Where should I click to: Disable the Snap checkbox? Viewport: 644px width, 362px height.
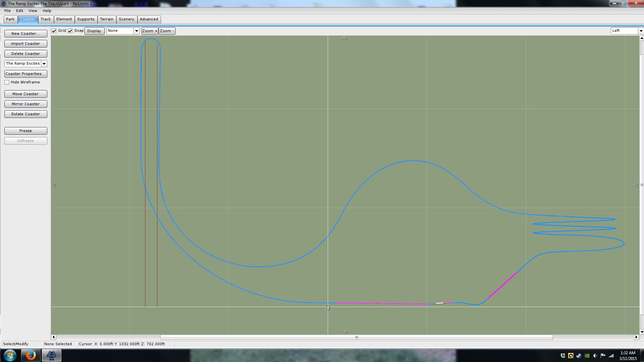[70, 31]
